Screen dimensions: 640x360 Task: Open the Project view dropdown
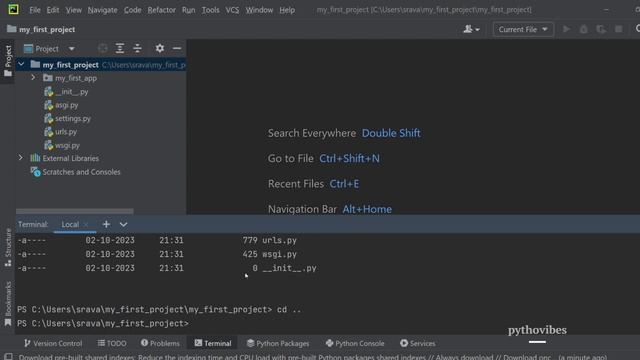49,49
